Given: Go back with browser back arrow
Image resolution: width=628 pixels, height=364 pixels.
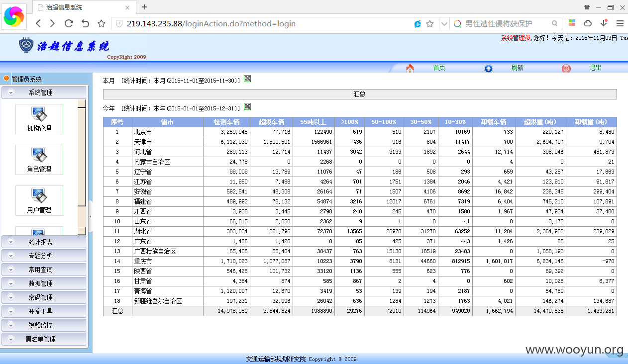Looking at the screenshot, I should click(x=38, y=23).
